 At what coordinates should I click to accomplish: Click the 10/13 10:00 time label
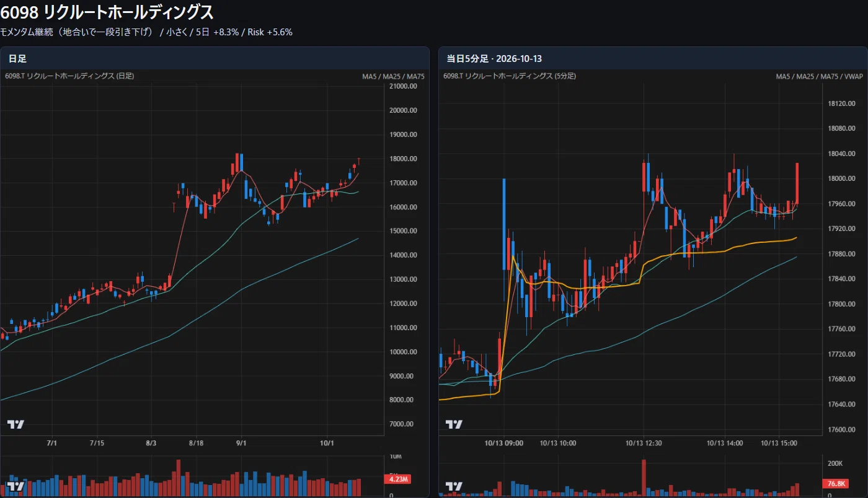coord(557,443)
